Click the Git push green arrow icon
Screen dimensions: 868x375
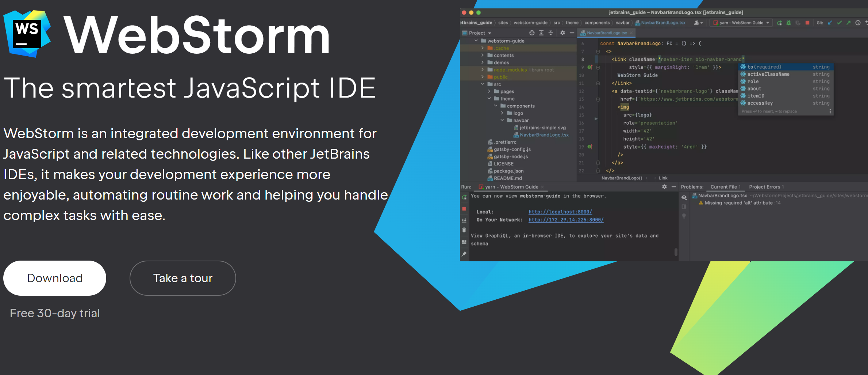(x=849, y=23)
